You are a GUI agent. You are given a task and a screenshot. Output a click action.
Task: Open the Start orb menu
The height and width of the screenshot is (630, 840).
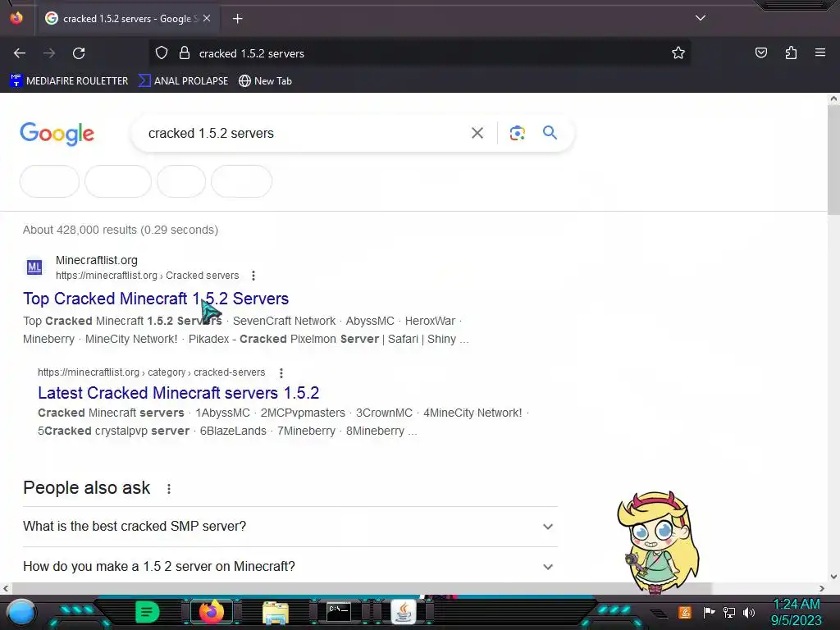21,612
